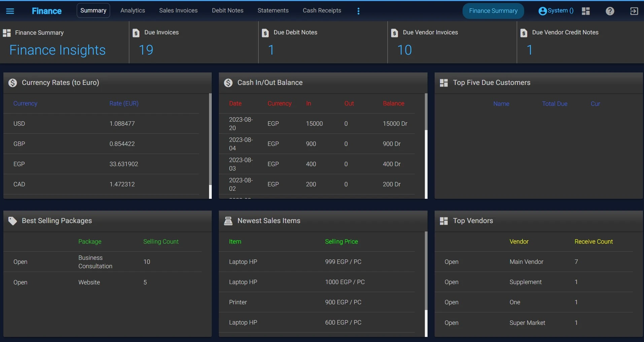Click the Finance app title

tap(46, 11)
